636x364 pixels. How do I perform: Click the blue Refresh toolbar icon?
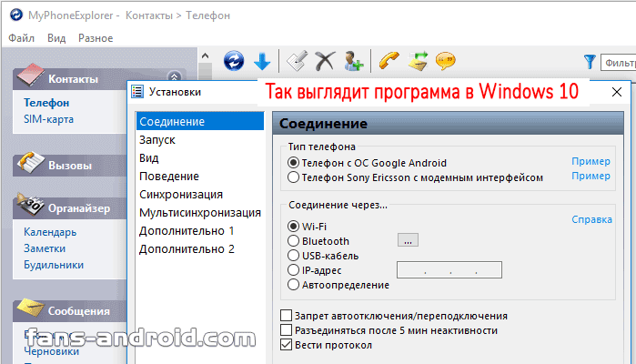tap(234, 61)
